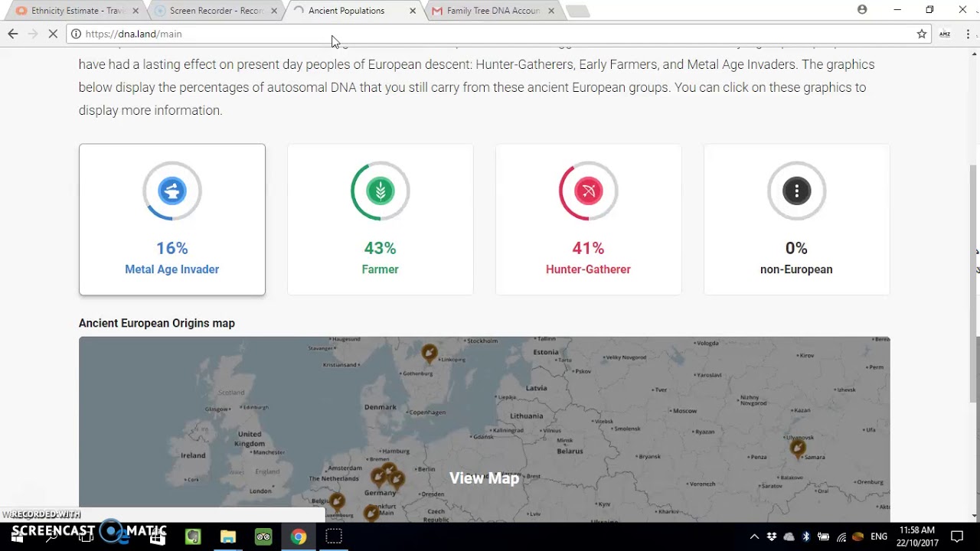Click the Snipping tool taskbar icon
The image size is (980, 551).
pos(334,536)
